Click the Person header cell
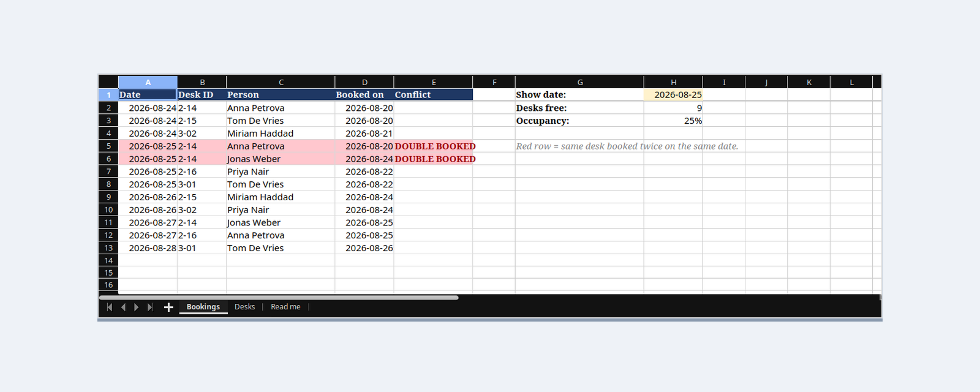Image resolution: width=980 pixels, height=392 pixels. pyautogui.click(x=281, y=95)
